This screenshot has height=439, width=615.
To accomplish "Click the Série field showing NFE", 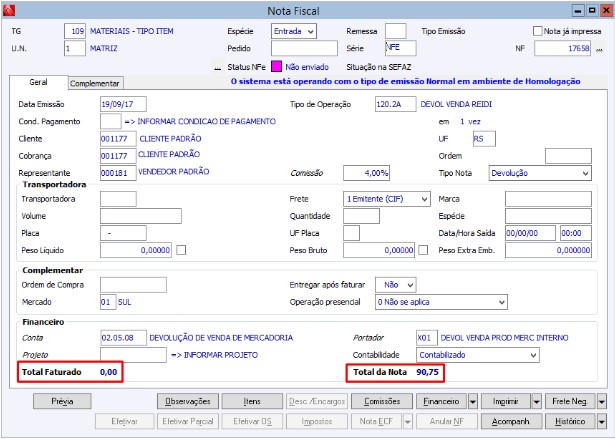I will (400, 48).
